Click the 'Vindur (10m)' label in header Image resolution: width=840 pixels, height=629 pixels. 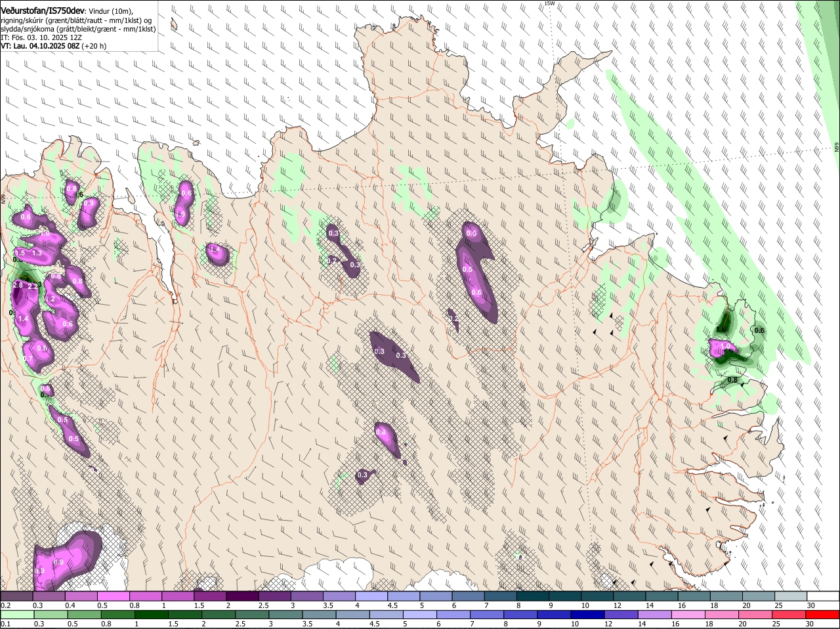coord(110,12)
